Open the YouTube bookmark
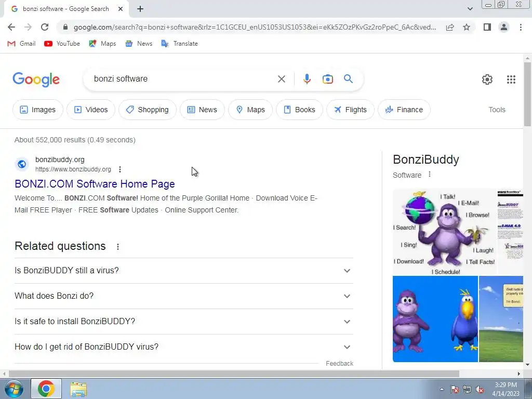 pyautogui.click(x=62, y=44)
